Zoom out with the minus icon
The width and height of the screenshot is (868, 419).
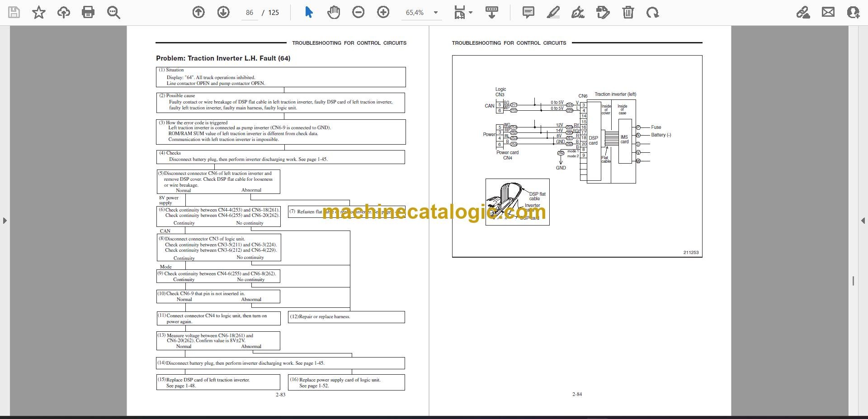point(359,12)
